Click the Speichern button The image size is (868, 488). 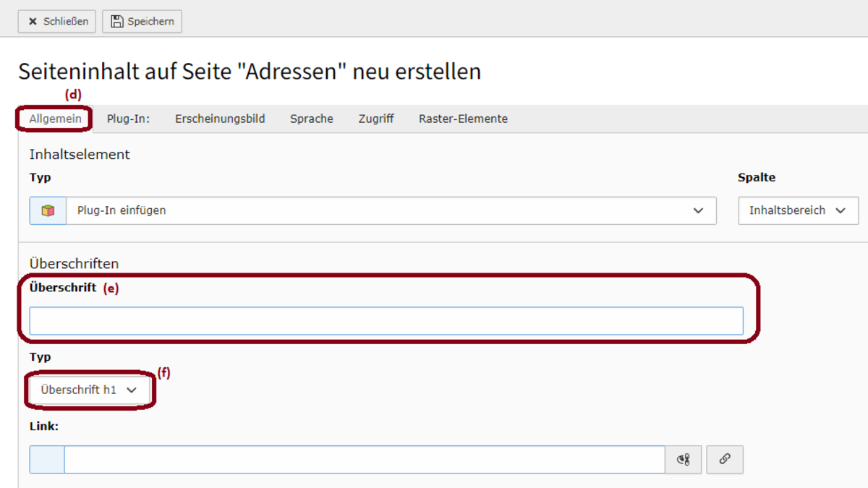click(142, 22)
